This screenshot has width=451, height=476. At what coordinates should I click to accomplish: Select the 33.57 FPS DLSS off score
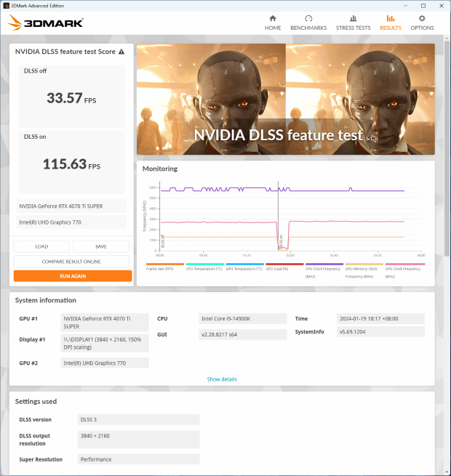point(71,98)
